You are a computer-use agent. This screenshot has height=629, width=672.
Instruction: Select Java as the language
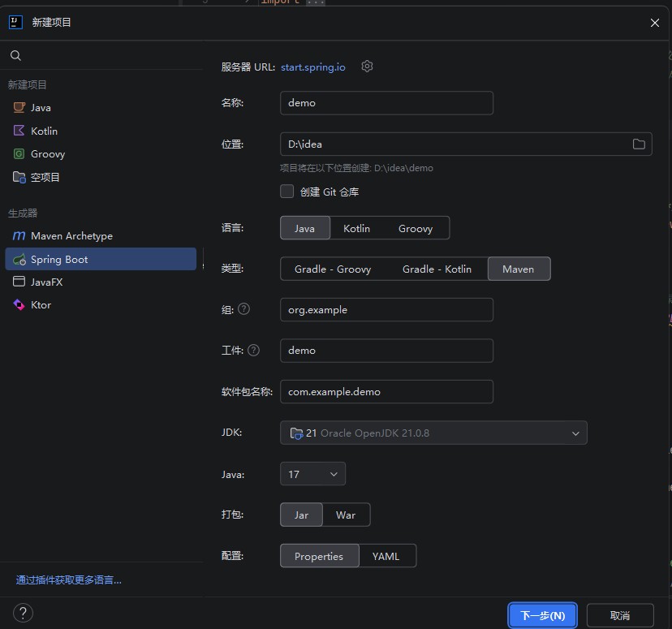click(x=304, y=228)
